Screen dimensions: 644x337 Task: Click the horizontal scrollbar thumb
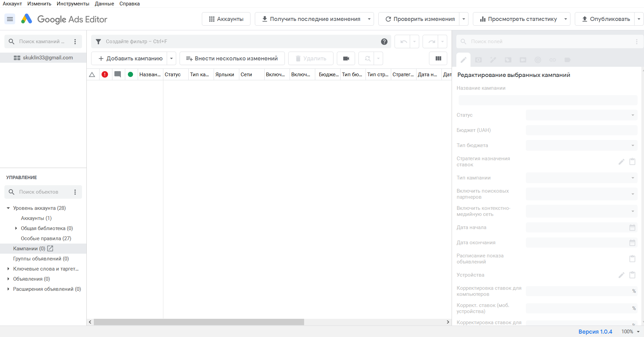point(199,322)
